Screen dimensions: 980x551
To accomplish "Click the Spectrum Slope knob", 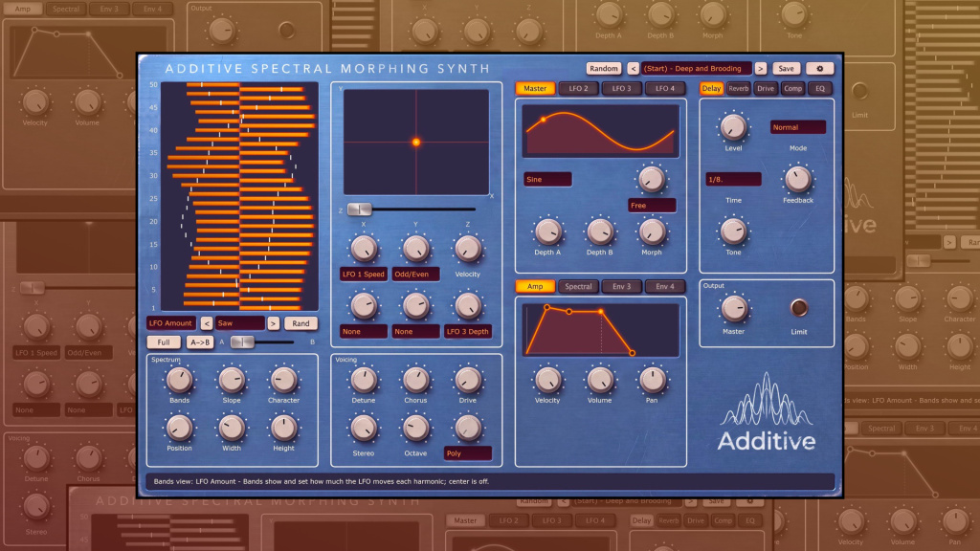I will [232, 380].
